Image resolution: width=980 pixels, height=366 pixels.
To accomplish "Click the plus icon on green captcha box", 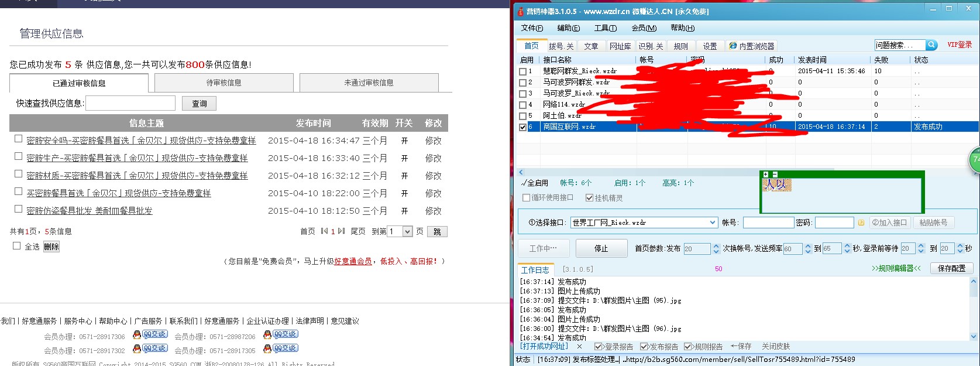I will 765,175.
